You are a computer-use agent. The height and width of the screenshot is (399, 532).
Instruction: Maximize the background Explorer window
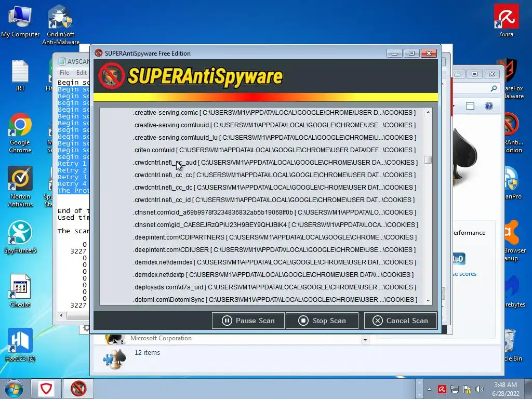(474, 74)
